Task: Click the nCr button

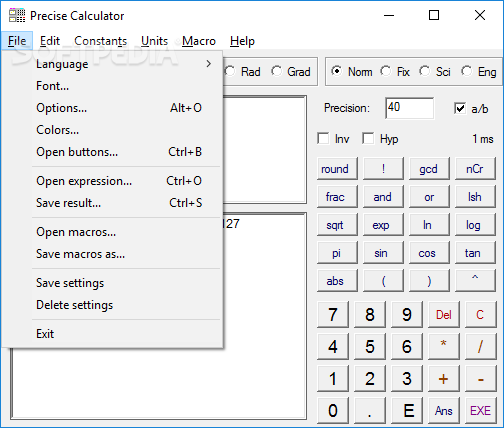Action: pos(475,169)
